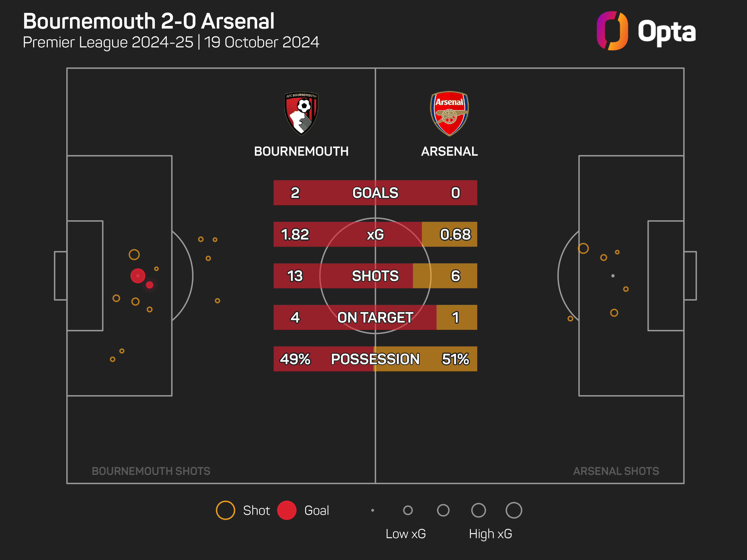Click the BOURNEMOUTH SHOTS caption
This screenshot has height=560, width=747.
151,471
